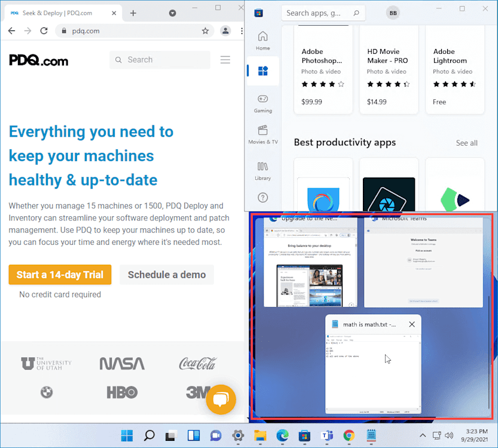Open Store Movies & TV section
The height and width of the screenshot is (448, 498).
point(262,135)
